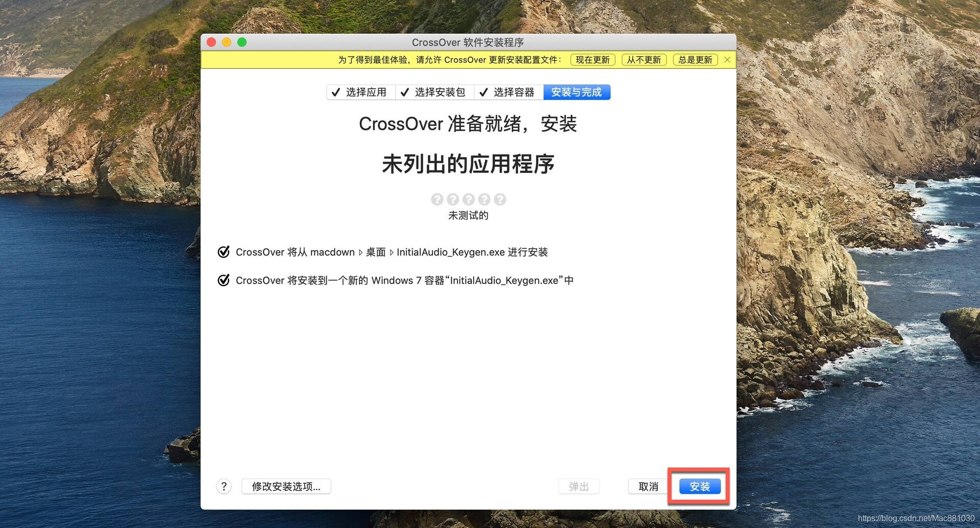Select the 安装与完成 tab
Viewport: 980px width, 528px height.
click(577, 92)
